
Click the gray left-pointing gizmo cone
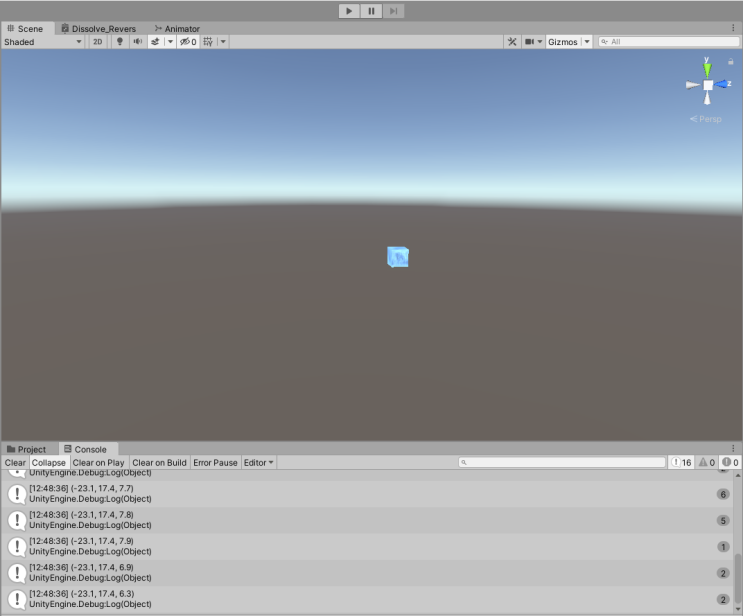pos(693,85)
